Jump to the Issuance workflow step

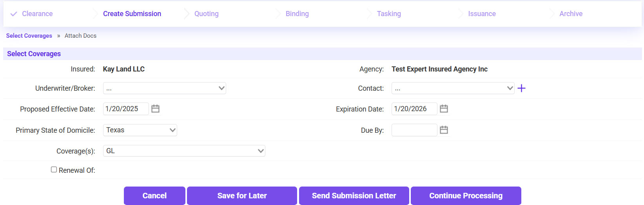click(x=482, y=14)
